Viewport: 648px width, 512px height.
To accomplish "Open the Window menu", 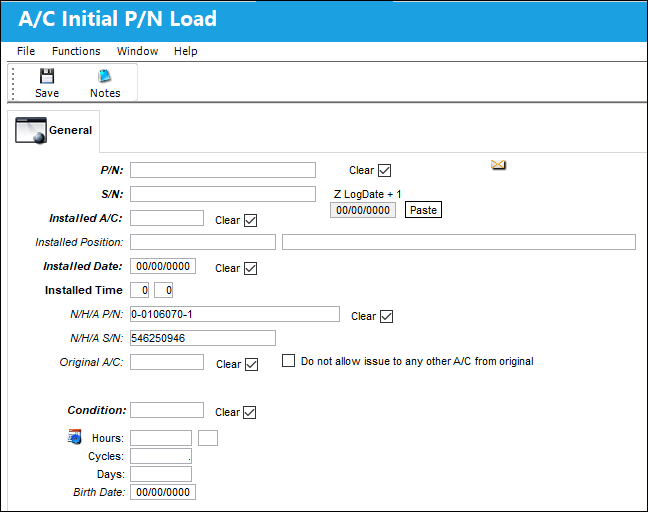I will pyautogui.click(x=137, y=51).
